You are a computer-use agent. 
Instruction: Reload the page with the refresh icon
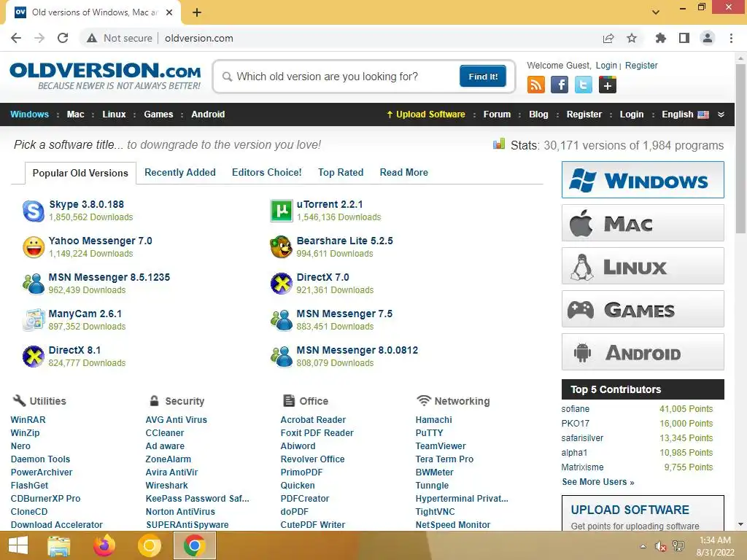(x=63, y=38)
